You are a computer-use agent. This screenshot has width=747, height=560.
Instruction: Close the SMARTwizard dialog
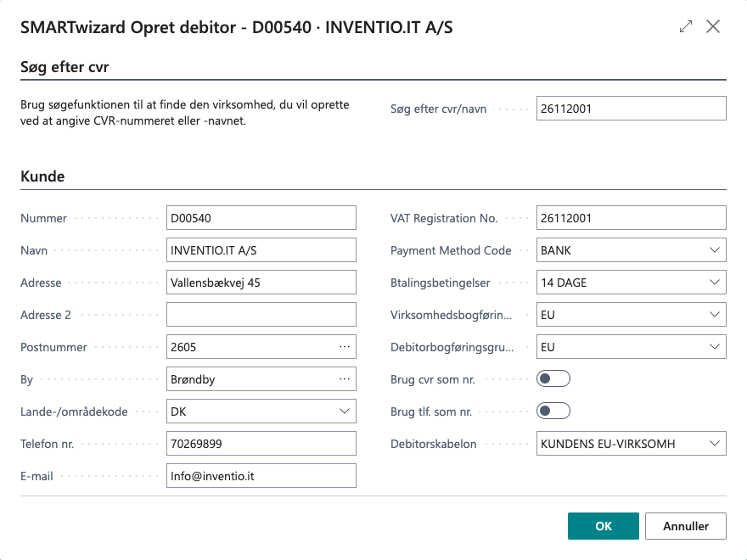pyautogui.click(x=713, y=27)
